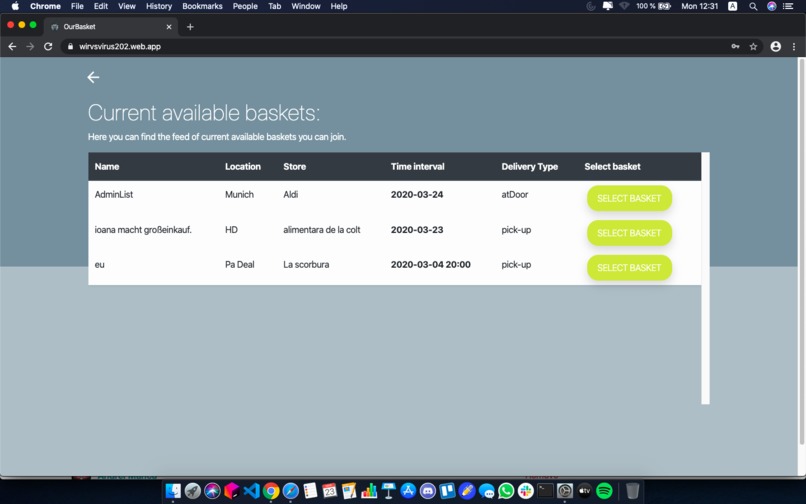Open the Trash in the dock
This screenshot has width=806, height=504.
pos(633,491)
